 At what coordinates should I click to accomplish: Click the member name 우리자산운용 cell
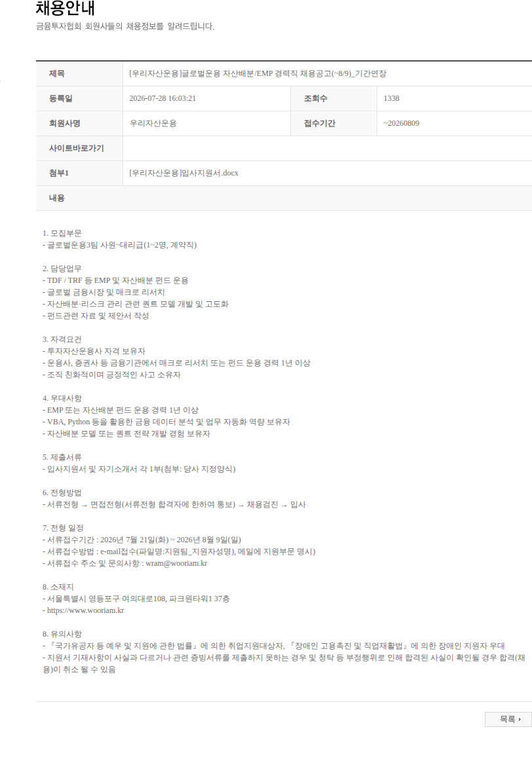pyautogui.click(x=153, y=124)
